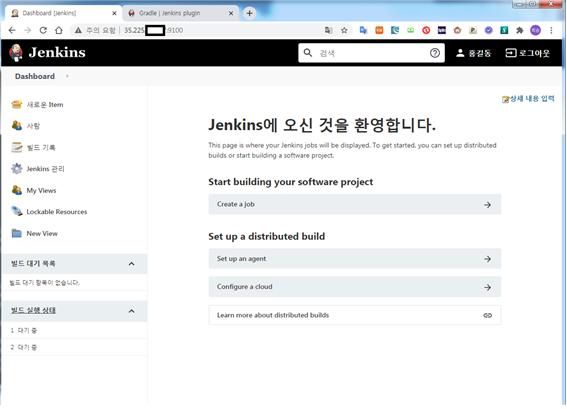Image resolution: width=567 pixels, height=409 pixels.
Task: Click the Configure a cloud text
Action: [x=244, y=287]
